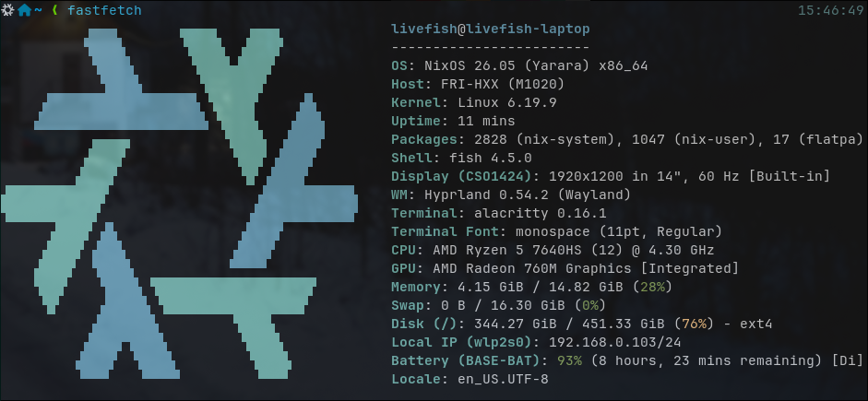Viewport: 868px width, 401px height.
Task: Click the livefish@livefish-laptop title
Action: [x=490, y=29]
